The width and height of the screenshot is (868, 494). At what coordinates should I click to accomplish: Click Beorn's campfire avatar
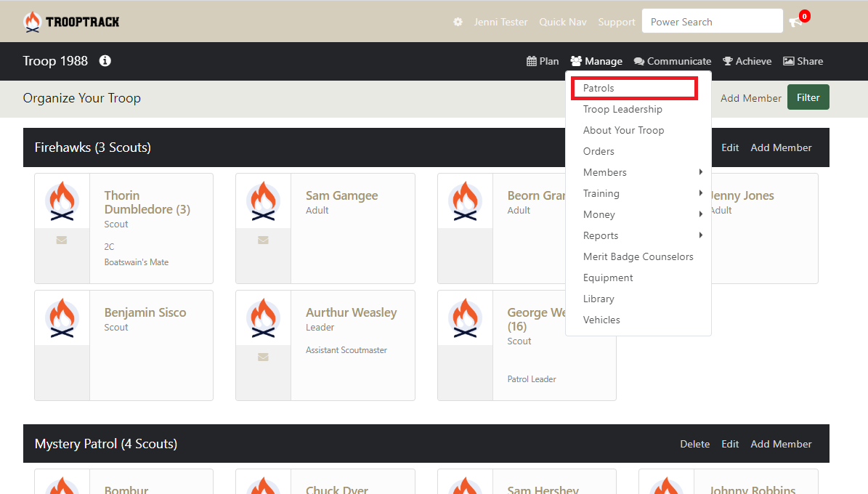tap(465, 201)
